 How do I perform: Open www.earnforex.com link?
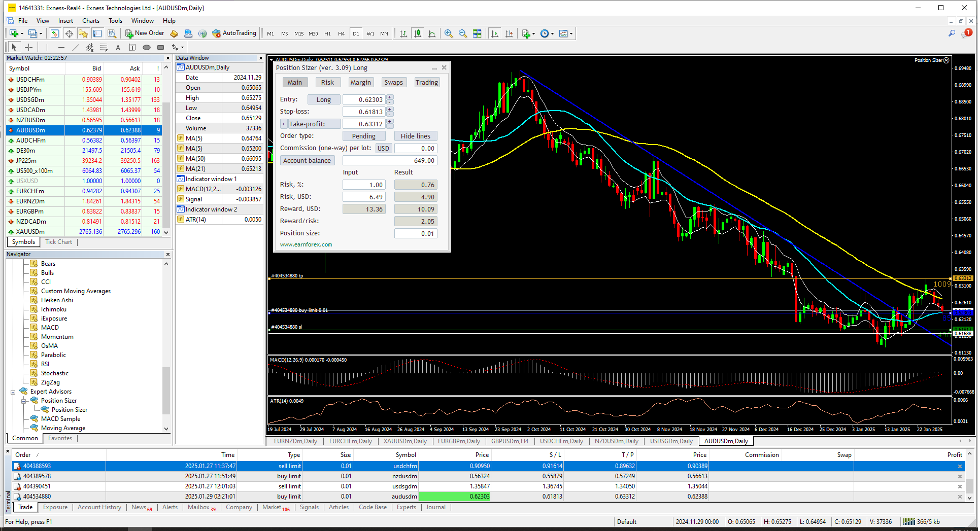pyautogui.click(x=306, y=244)
